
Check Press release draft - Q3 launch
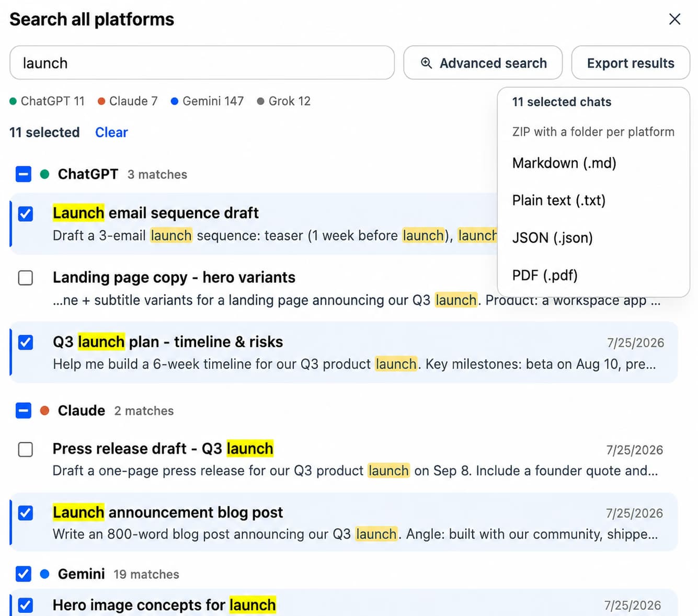(26, 449)
